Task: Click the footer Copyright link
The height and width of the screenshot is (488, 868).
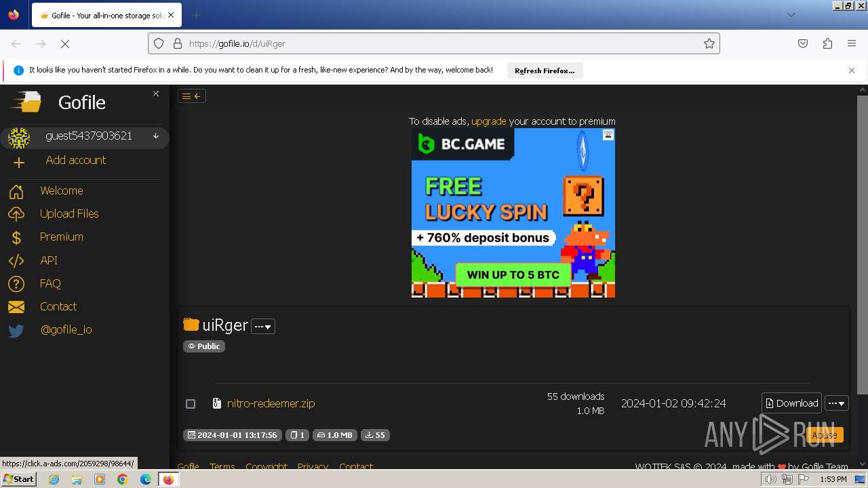Action: [267, 466]
